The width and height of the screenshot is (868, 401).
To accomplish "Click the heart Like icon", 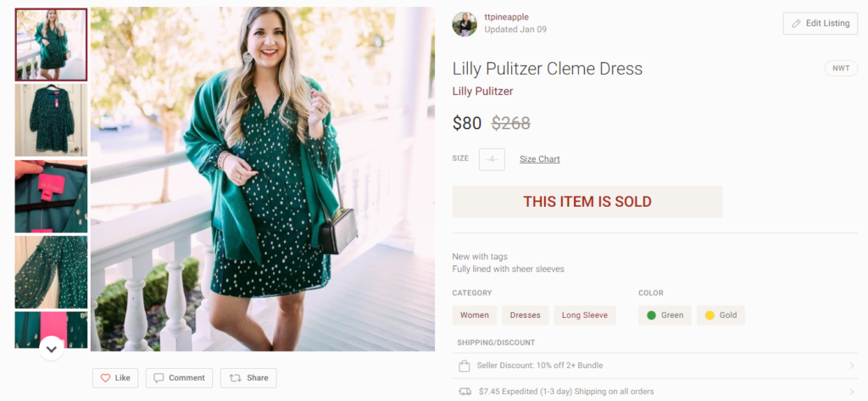I will pos(106,378).
